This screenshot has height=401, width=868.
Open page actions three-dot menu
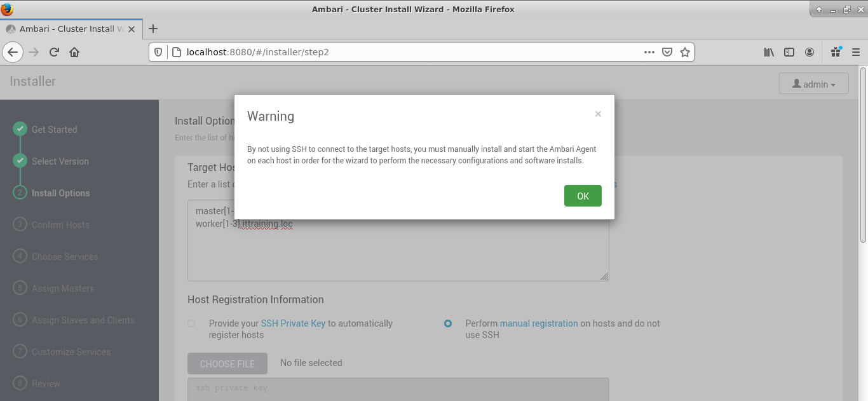click(x=649, y=52)
